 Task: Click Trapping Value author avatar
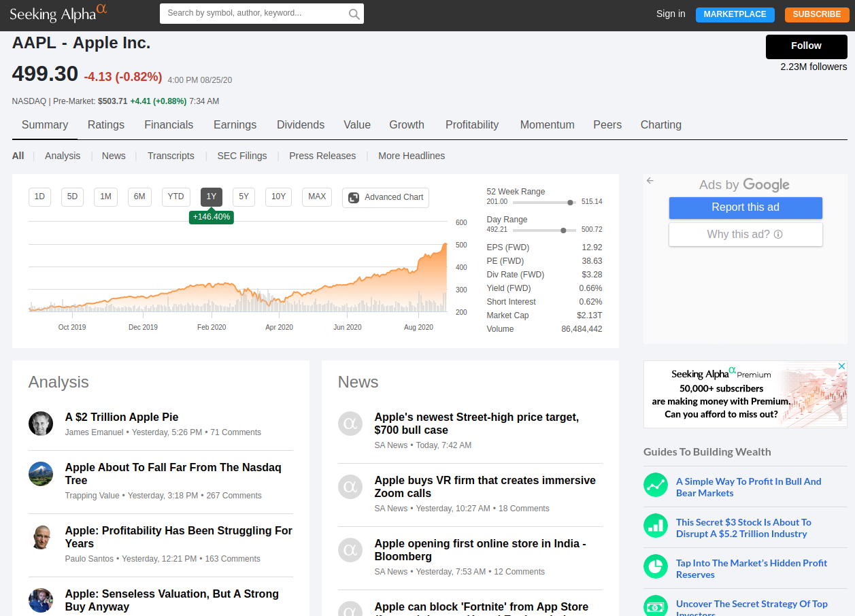(x=41, y=473)
